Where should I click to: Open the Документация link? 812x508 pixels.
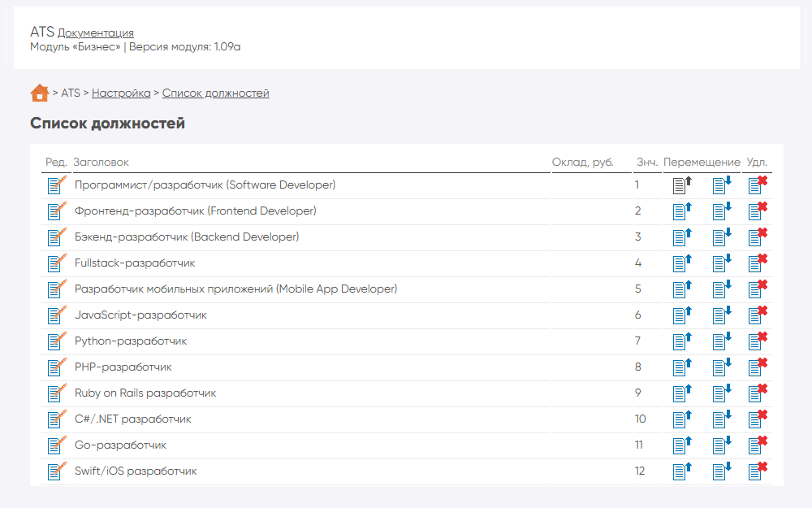coord(96,33)
